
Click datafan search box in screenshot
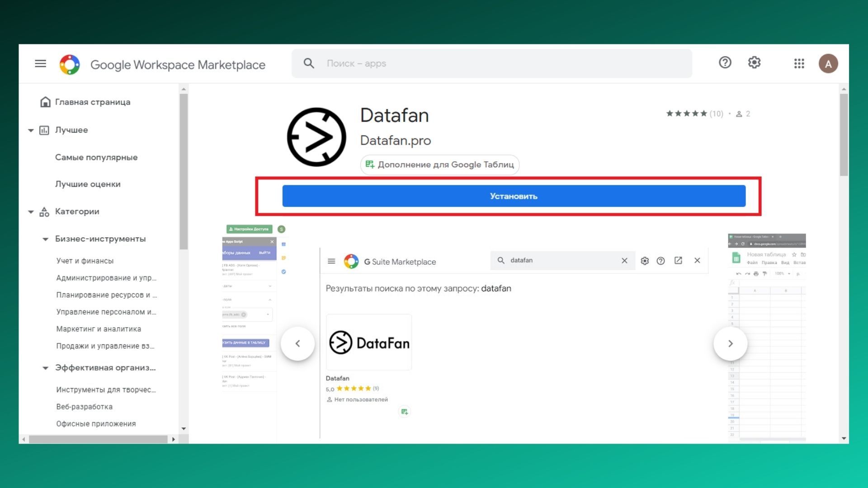pos(563,260)
